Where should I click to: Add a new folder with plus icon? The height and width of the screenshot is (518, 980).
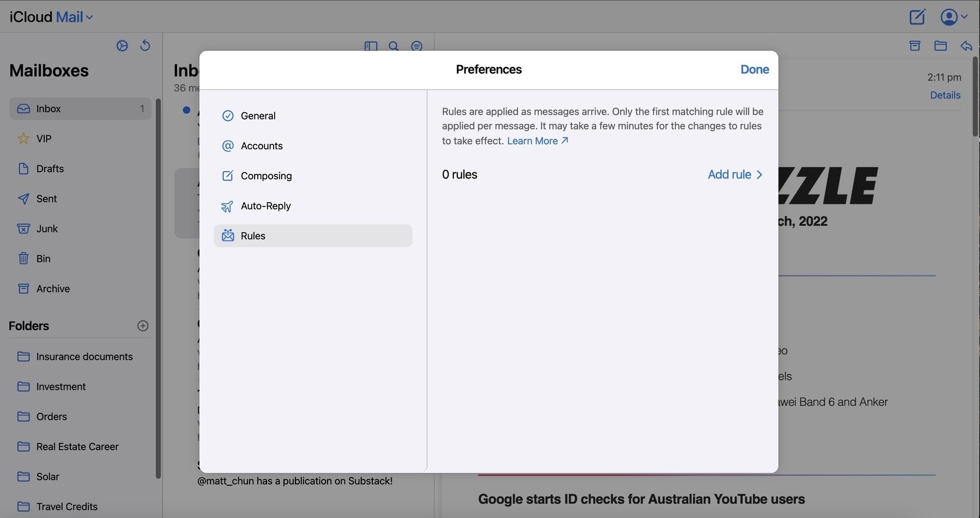[143, 326]
